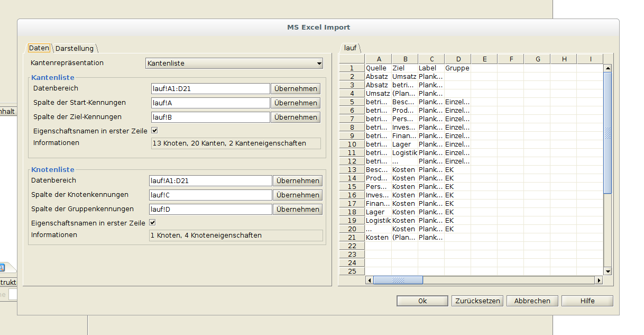The width and height of the screenshot is (644, 335).
Task: Click the "Kosten" cell in row 16
Action: [x=405, y=195]
